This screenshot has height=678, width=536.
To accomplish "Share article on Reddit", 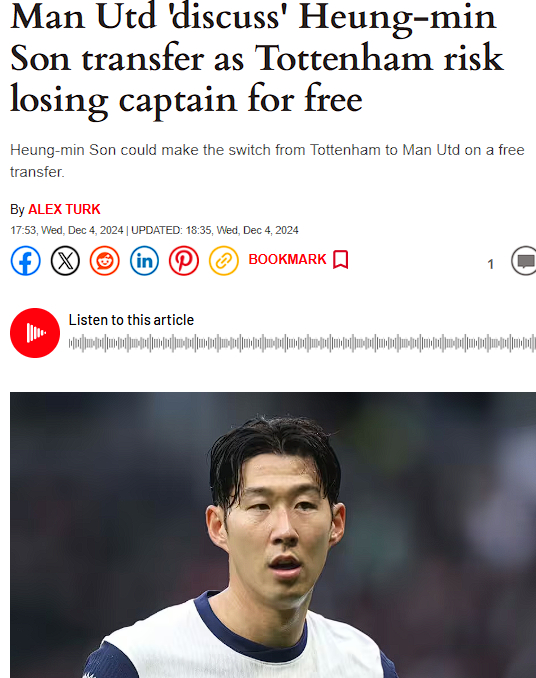I will click(x=105, y=261).
